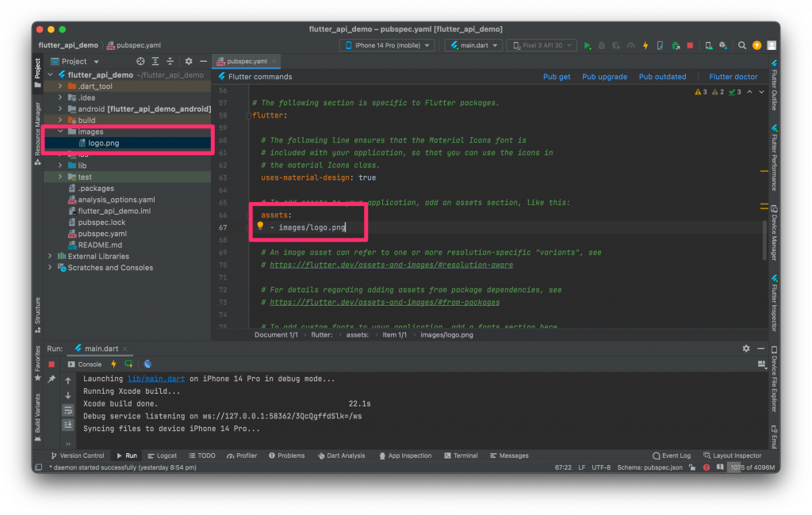This screenshot has height=515, width=812.
Task: Open the iPhone 14 Pro (mobile) device dropdown
Action: [387, 45]
